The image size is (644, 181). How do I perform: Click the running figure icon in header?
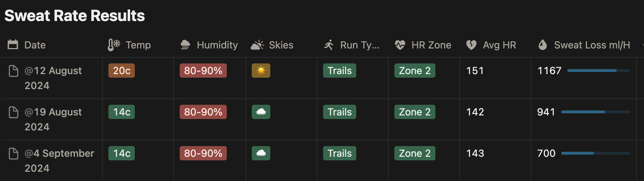click(x=329, y=45)
